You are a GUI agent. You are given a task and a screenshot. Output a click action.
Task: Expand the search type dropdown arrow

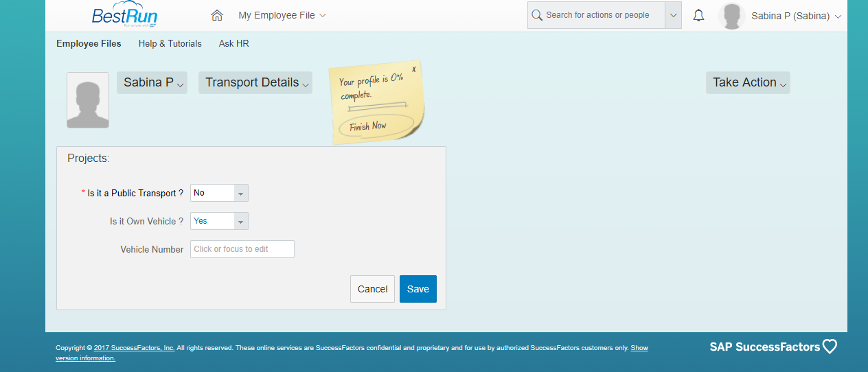[674, 15]
